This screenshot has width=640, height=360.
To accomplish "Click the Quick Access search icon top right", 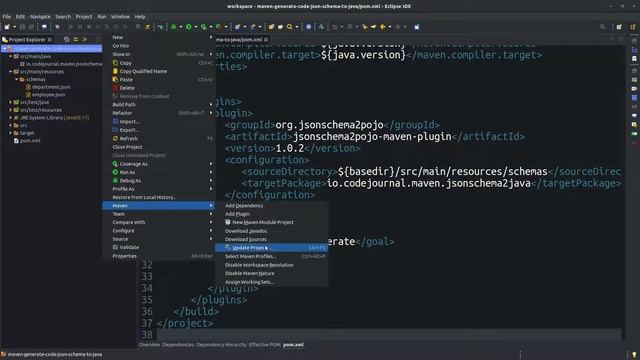I will (x=602, y=27).
